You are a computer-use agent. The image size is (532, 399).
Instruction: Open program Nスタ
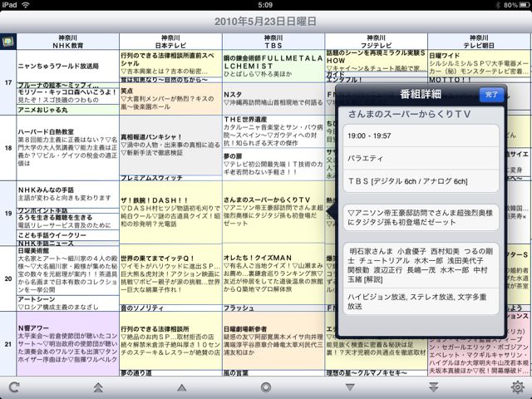[273, 99]
